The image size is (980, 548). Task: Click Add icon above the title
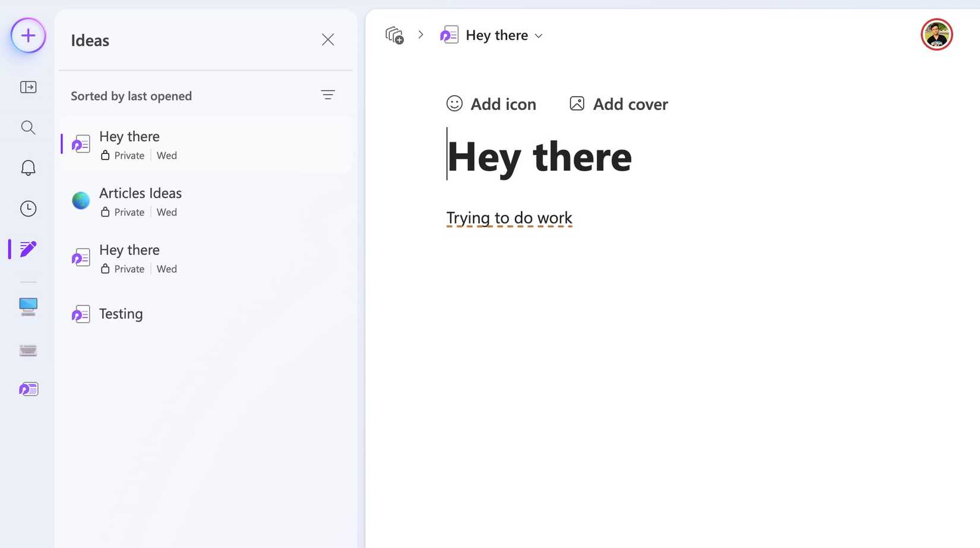pyautogui.click(x=491, y=103)
